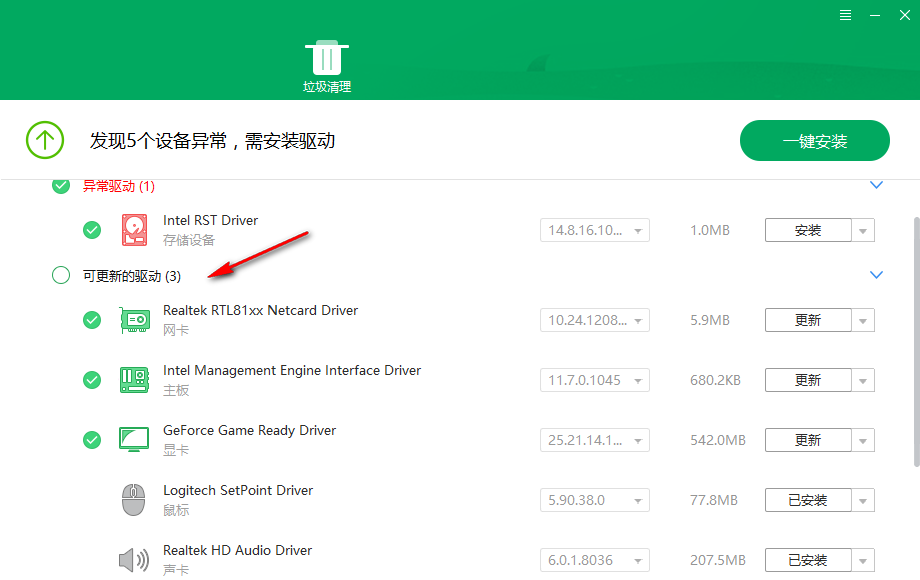Open version dropdown 25.21.14.1 for GeForce
Screen dimensions: 920x580
point(595,440)
